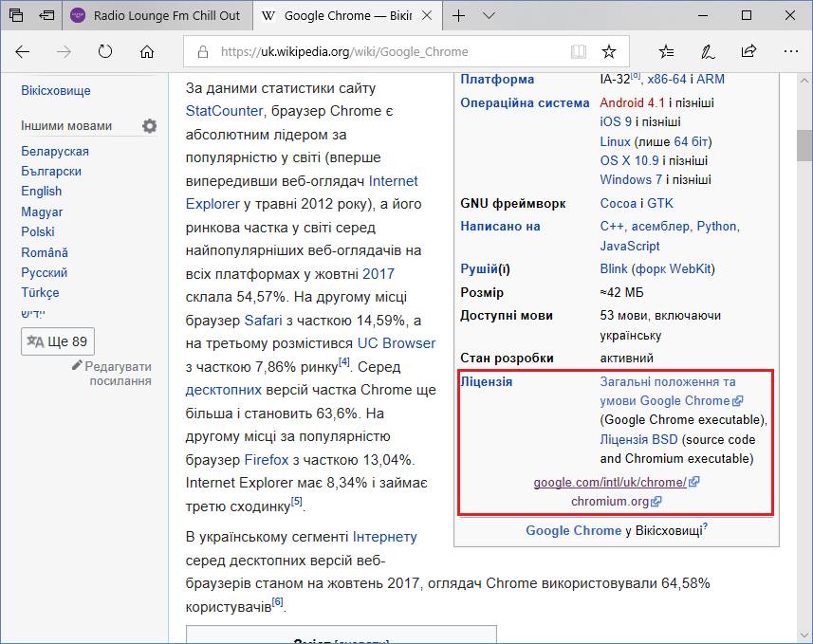Open the ARM link
Viewport: 813px width, 644px height.
(711, 80)
